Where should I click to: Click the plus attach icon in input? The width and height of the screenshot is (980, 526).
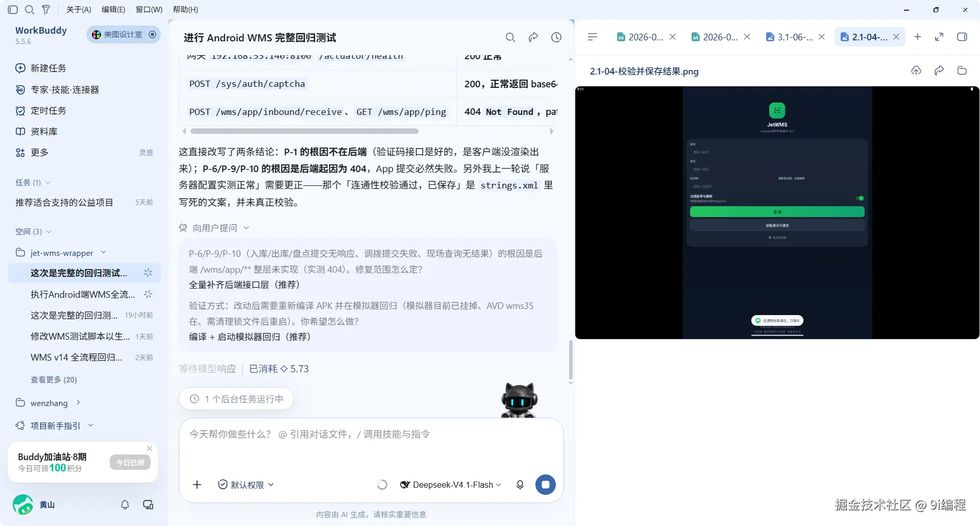pos(197,485)
